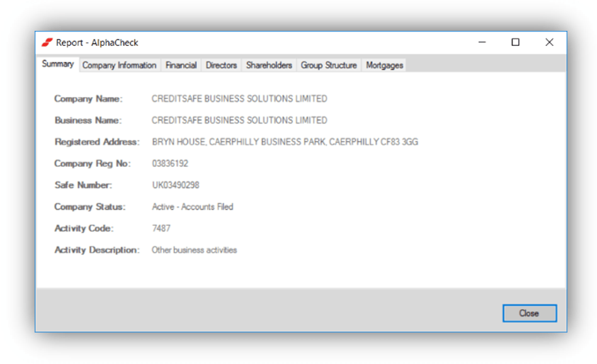Click the Safe Number label
The height and width of the screenshot is (364, 597).
(83, 185)
